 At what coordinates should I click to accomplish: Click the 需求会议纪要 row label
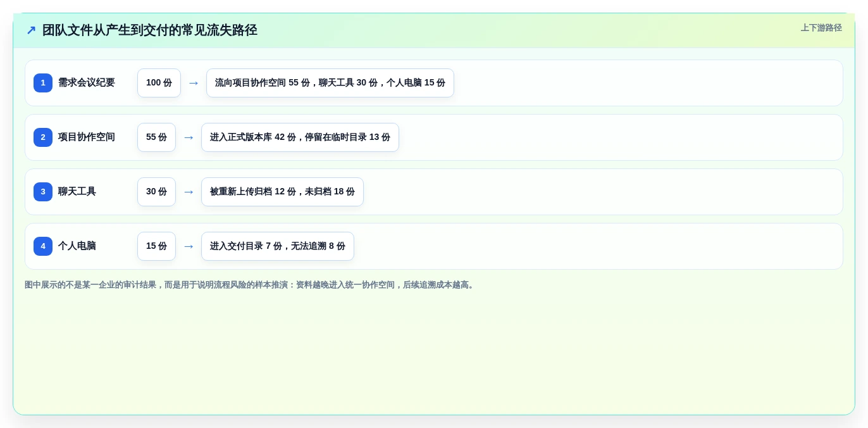[x=87, y=83]
